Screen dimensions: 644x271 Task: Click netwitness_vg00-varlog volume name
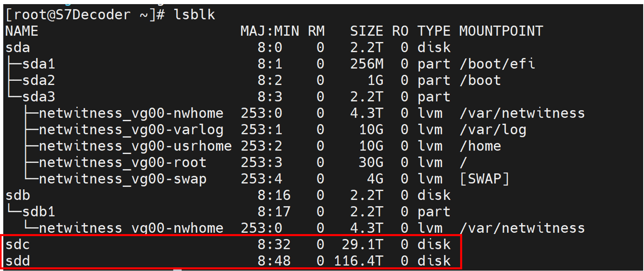click(x=131, y=130)
